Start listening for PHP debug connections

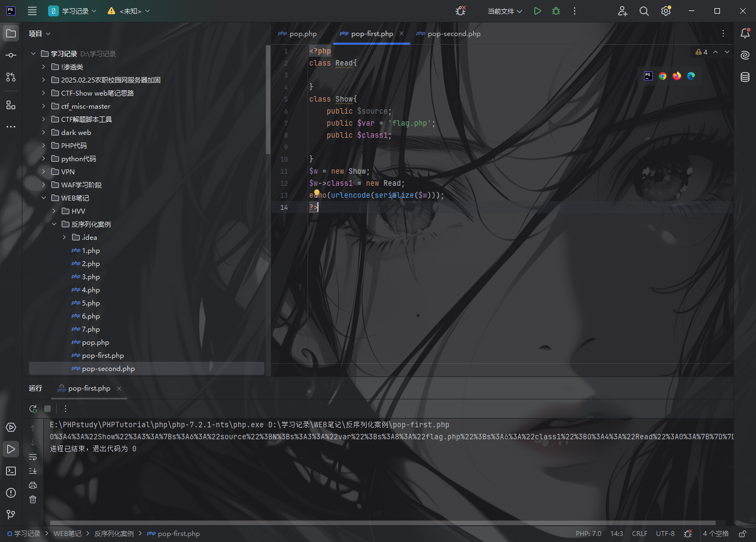coord(460,11)
